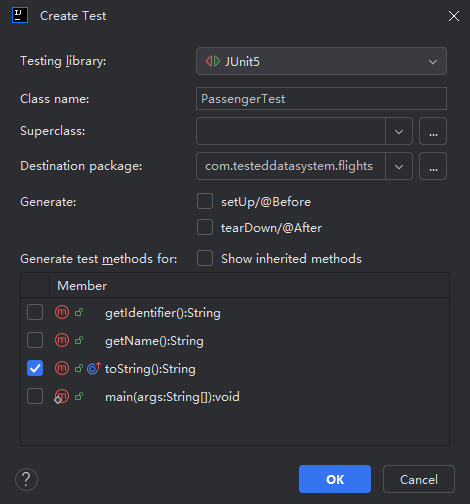Browse for superclass with ellipsis button

click(433, 131)
